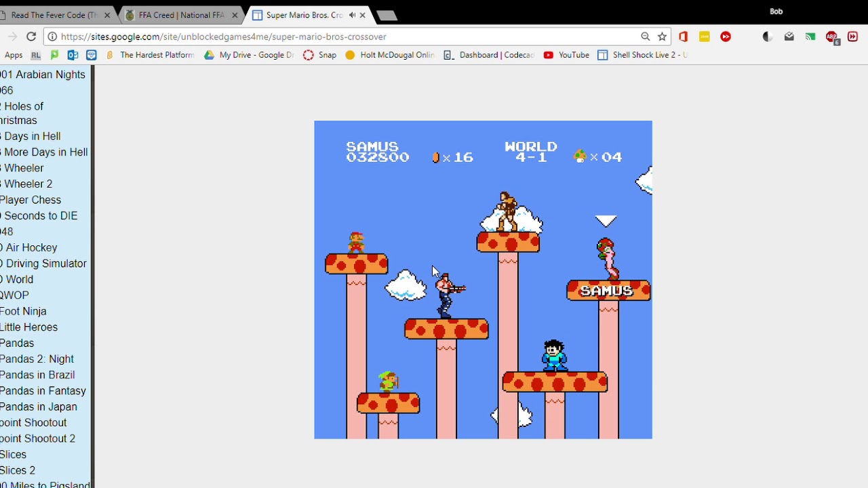Open 12 Holes of Christmas game link

pyautogui.click(x=20, y=113)
